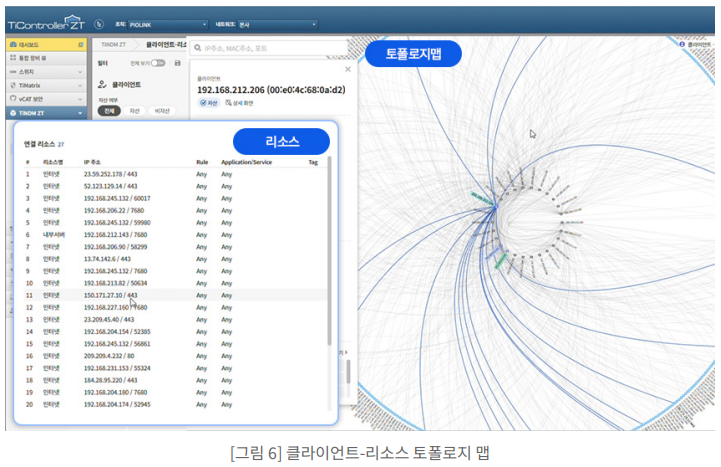Toggle the 전체 보기 switch
The width and height of the screenshot is (721, 467).
(x=157, y=62)
